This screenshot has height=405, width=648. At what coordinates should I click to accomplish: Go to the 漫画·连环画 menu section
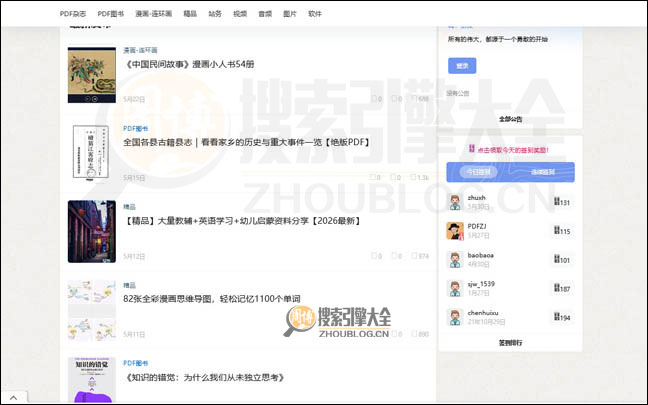point(153,14)
